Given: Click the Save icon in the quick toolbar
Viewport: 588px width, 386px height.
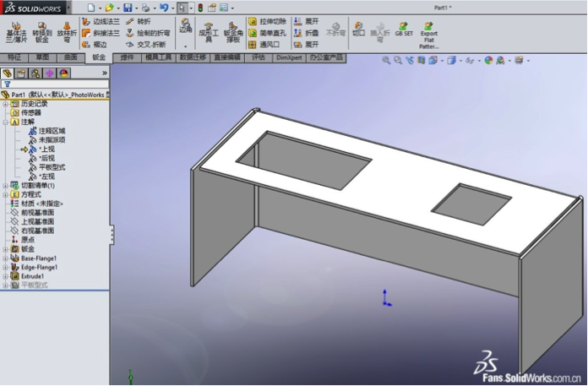Looking at the screenshot, I should pyautogui.click(x=128, y=8).
